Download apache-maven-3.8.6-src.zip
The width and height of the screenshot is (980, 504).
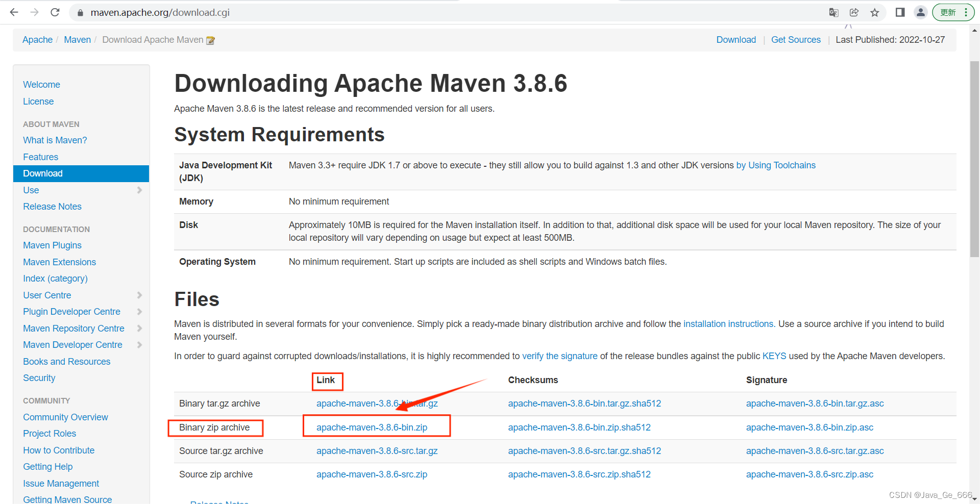tap(372, 474)
